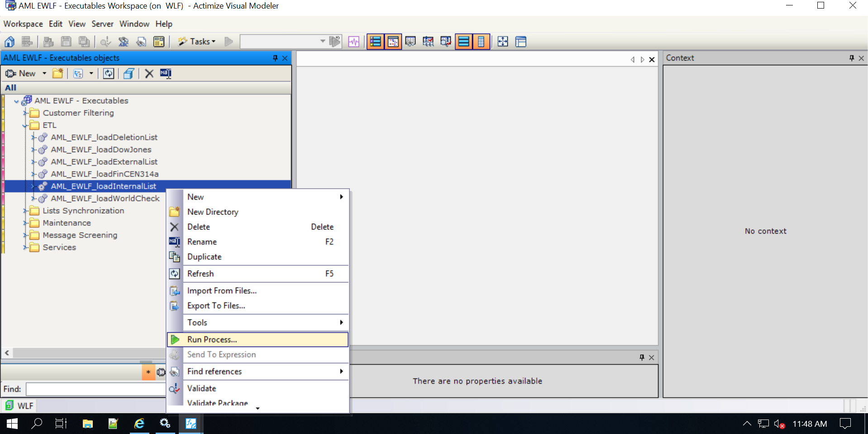868x434 pixels.
Task: Click the WLF tab at bottom left
Action: [x=19, y=405]
